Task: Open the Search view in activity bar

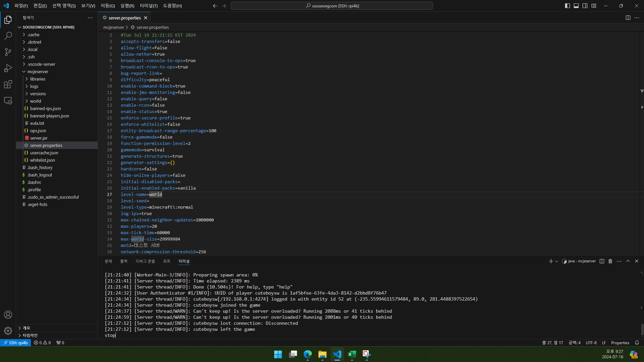Action: pyautogui.click(x=8, y=36)
